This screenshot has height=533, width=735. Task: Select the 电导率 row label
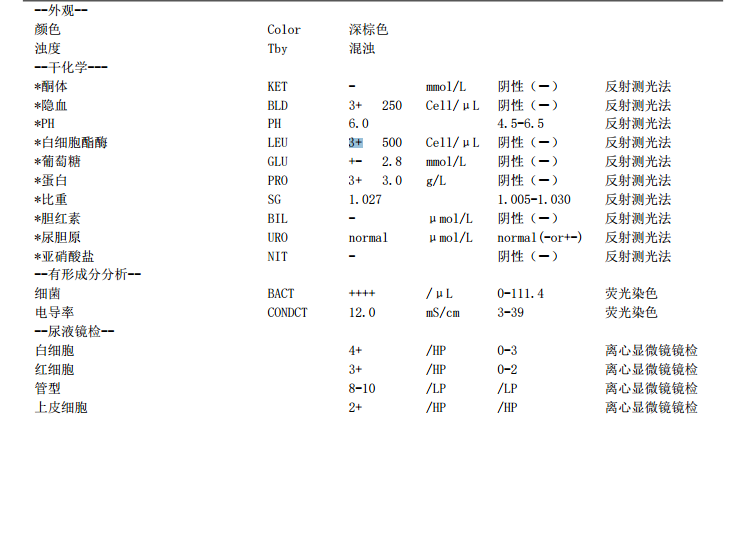click(x=54, y=313)
